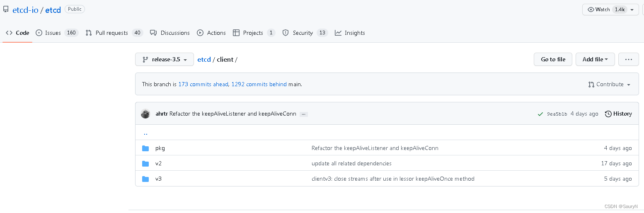Open the 173 commits ahead link

203,85
